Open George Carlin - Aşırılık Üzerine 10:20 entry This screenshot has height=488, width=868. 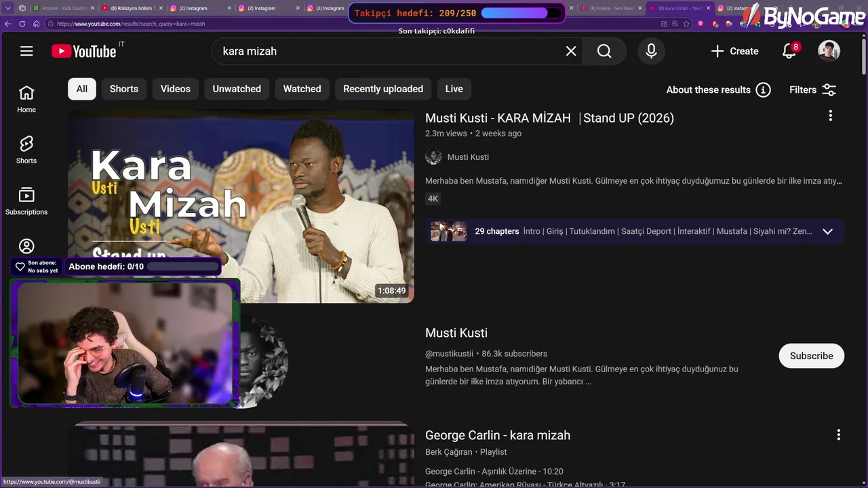[494, 471]
